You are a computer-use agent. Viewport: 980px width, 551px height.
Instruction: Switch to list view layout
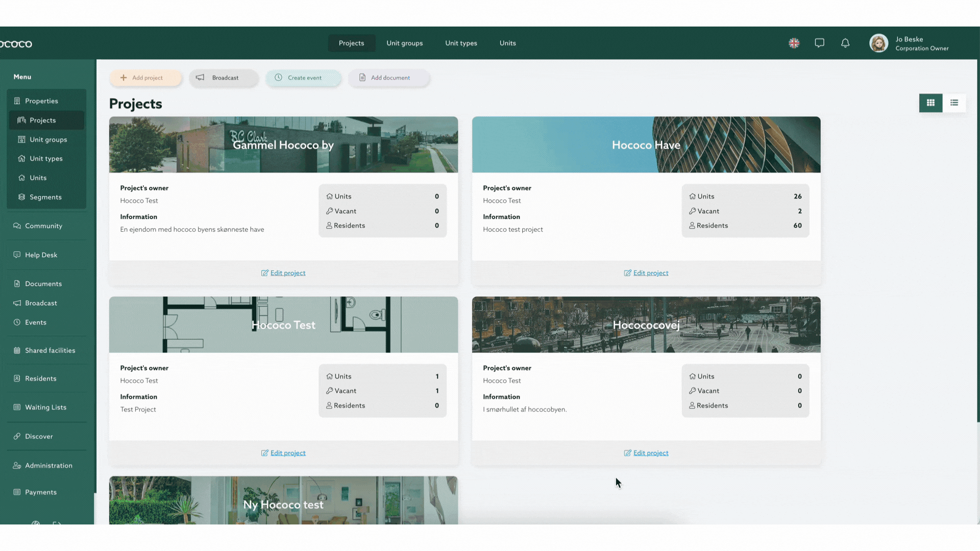(x=954, y=103)
